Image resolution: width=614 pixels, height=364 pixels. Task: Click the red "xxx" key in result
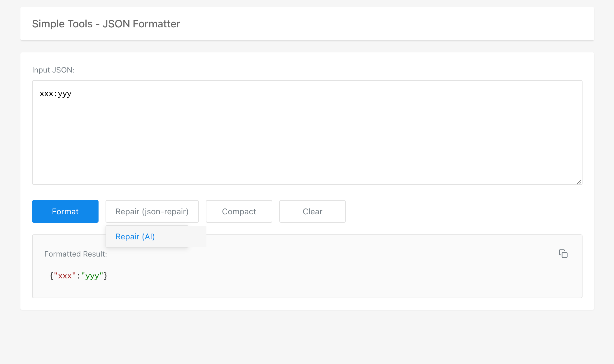tap(65, 276)
